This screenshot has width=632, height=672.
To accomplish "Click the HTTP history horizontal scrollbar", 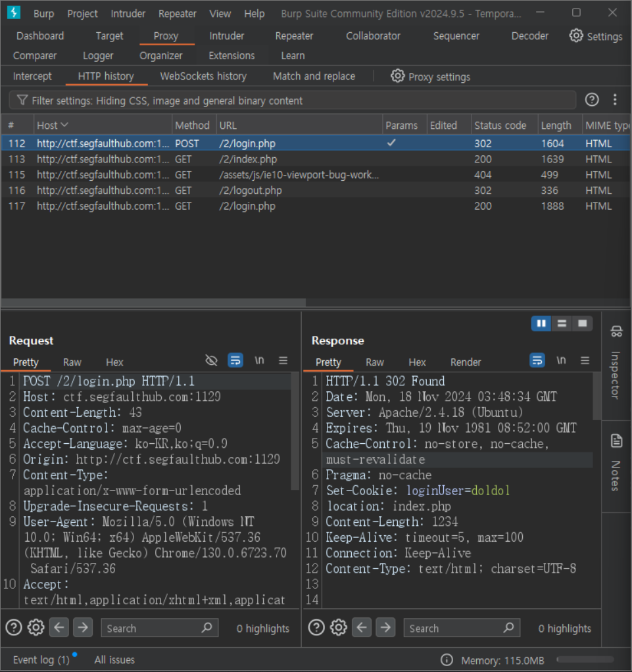I will [x=153, y=302].
